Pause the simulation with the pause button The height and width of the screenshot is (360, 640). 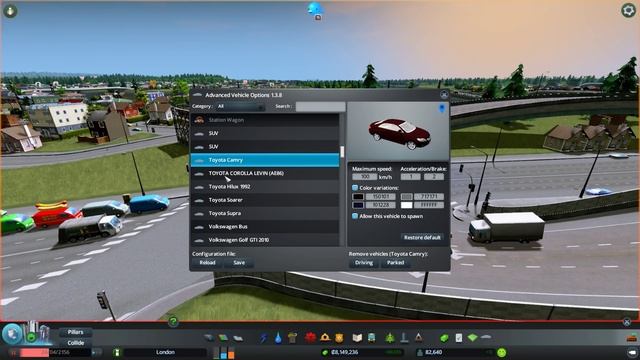[x=13, y=352]
